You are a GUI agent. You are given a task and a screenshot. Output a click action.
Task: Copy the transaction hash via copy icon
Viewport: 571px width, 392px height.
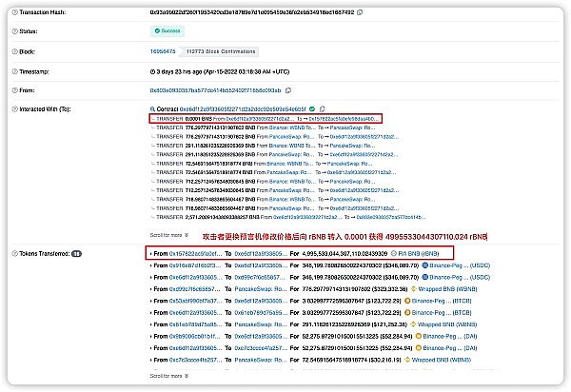[x=360, y=12]
